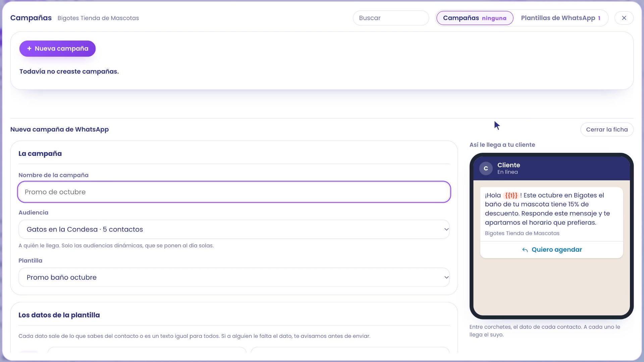Click the 'Nueva campaña de WhatsApp' heading
This screenshot has height=362, width=644.
tap(59, 129)
